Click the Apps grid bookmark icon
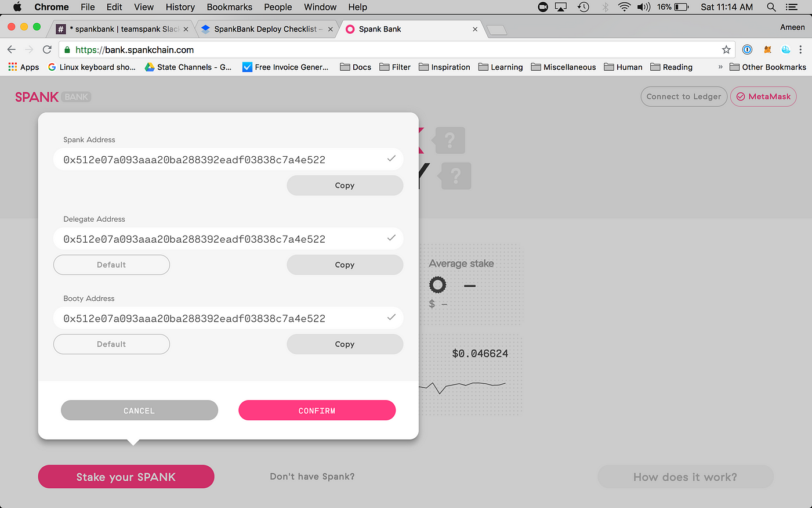Image resolution: width=812 pixels, height=508 pixels. coord(13,67)
